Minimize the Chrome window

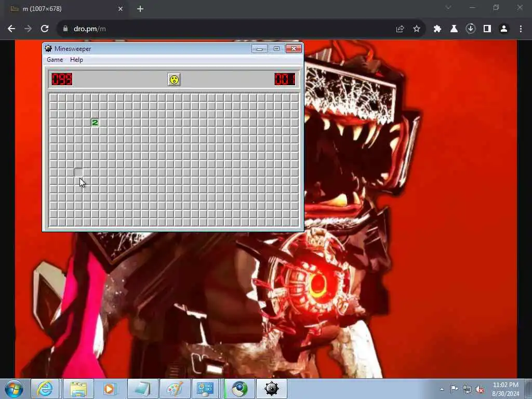472,7
